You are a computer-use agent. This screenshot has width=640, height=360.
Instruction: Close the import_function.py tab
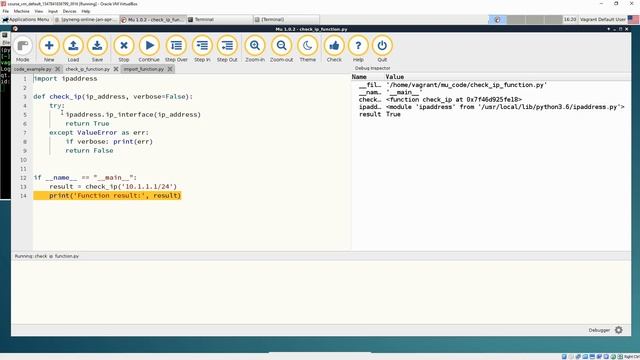[x=170, y=69]
